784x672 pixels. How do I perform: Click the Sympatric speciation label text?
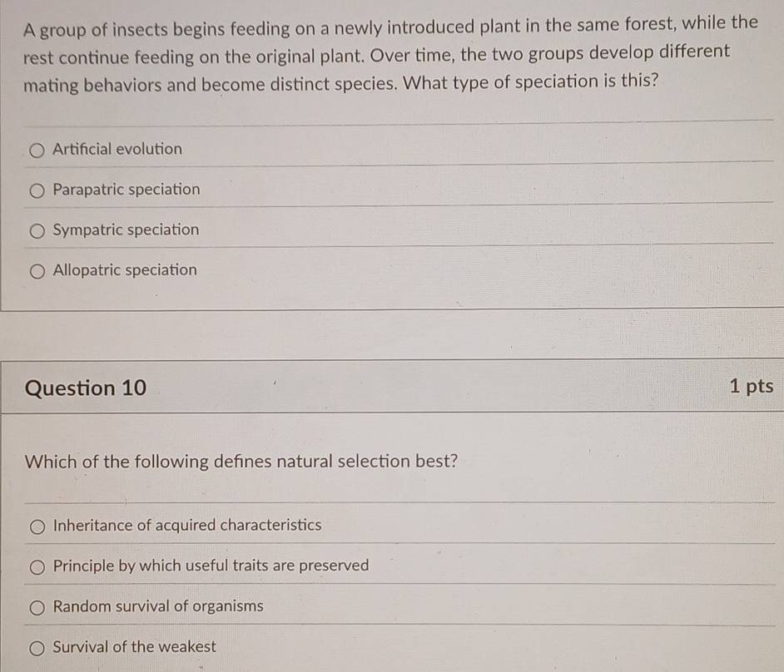(x=126, y=230)
